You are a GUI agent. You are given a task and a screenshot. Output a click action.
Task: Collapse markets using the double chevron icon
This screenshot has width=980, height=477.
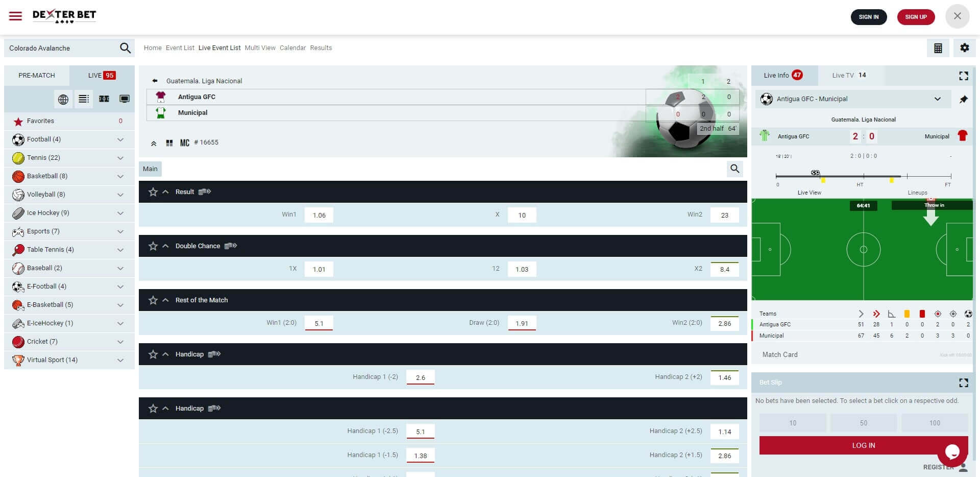(154, 144)
